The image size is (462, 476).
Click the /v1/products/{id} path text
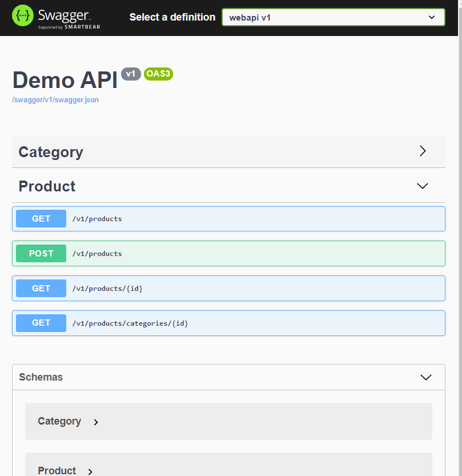pyautogui.click(x=107, y=289)
